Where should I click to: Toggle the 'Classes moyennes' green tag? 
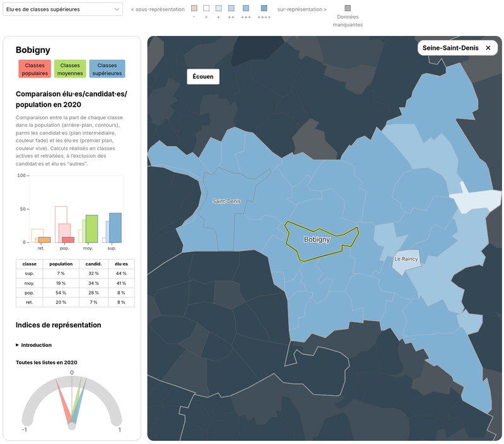coord(70,69)
